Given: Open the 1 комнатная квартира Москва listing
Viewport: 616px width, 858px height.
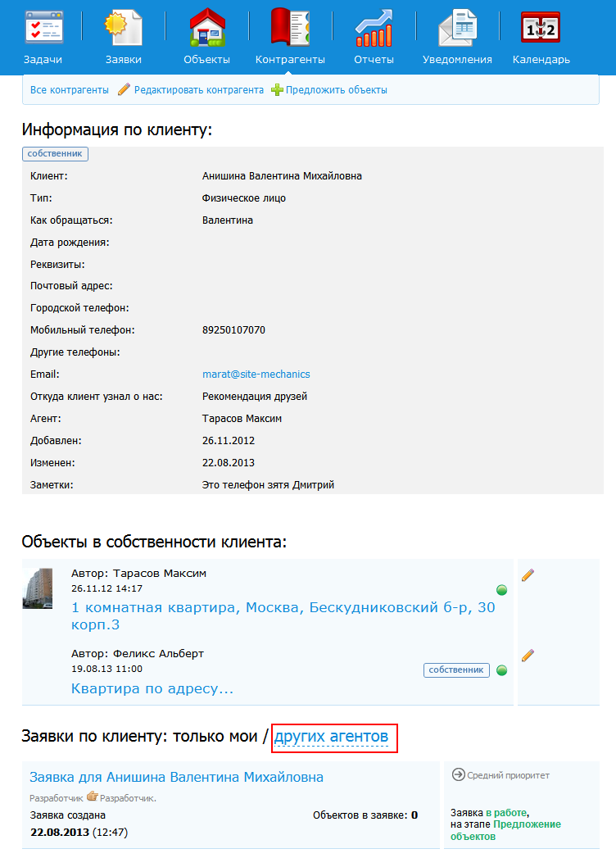Looking at the screenshot, I should (x=283, y=615).
